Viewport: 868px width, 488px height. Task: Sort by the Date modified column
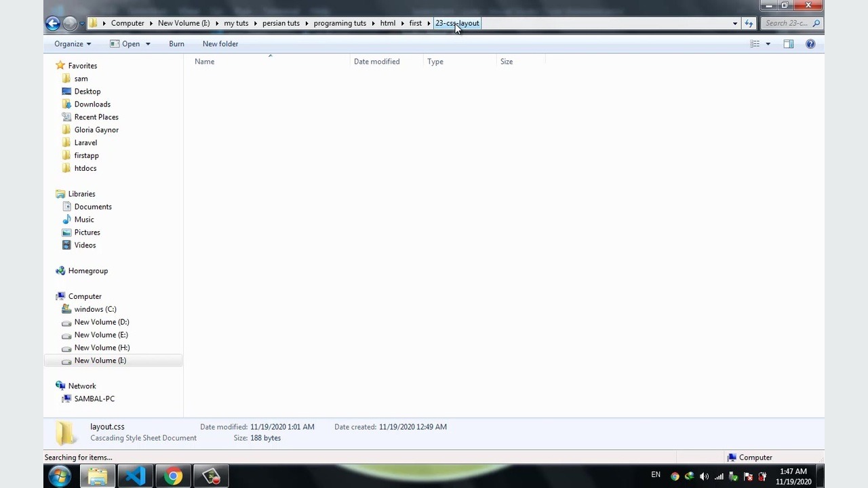[x=387, y=62]
